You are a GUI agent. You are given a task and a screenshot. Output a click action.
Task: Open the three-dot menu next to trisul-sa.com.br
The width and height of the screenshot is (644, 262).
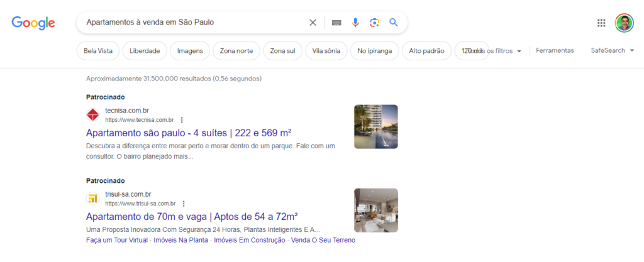[184, 204]
